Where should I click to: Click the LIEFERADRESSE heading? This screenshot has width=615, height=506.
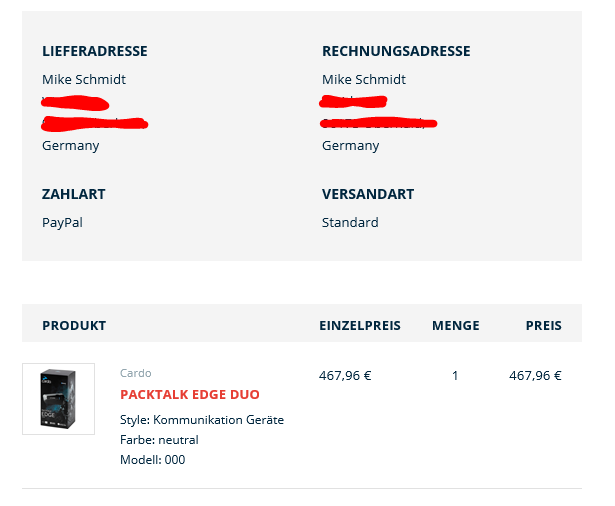coord(95,51)
